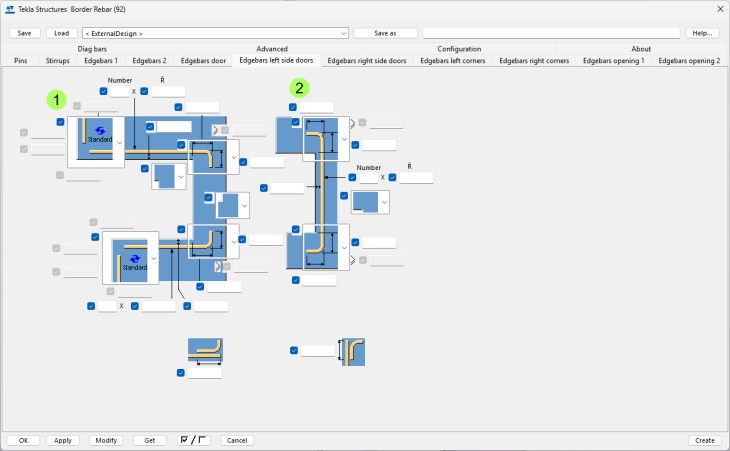
Task: Go to Edgebars left corners tab
Action: pyautogui.click(x=453, y=61)
